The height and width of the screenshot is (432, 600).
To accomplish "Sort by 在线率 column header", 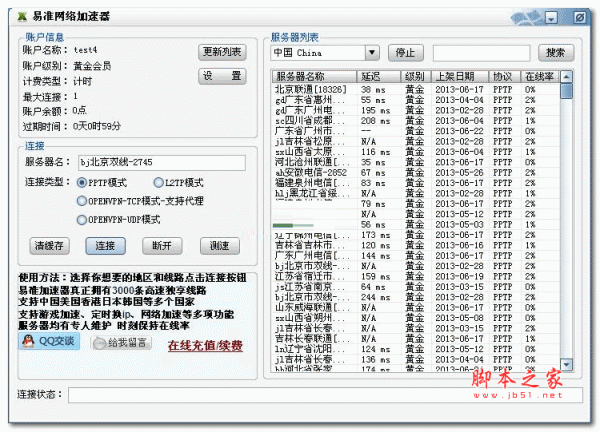I will [x=540, y=77].
